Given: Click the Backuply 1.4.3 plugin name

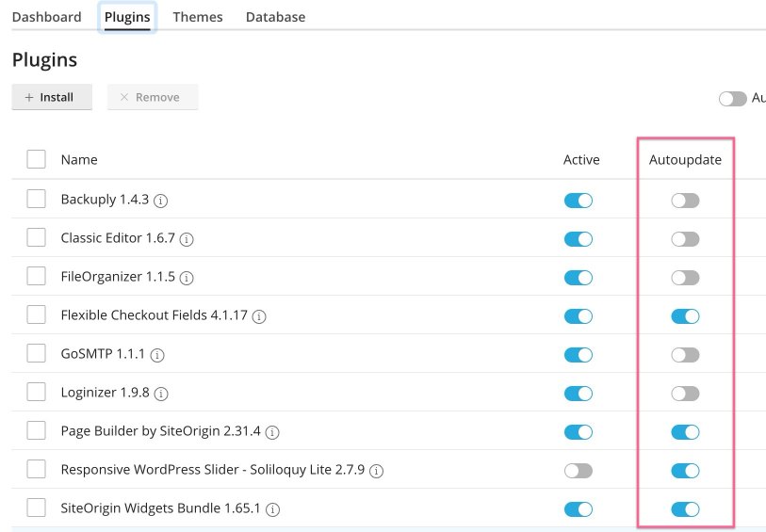Looking at the screenshot, I should (105, 199).
